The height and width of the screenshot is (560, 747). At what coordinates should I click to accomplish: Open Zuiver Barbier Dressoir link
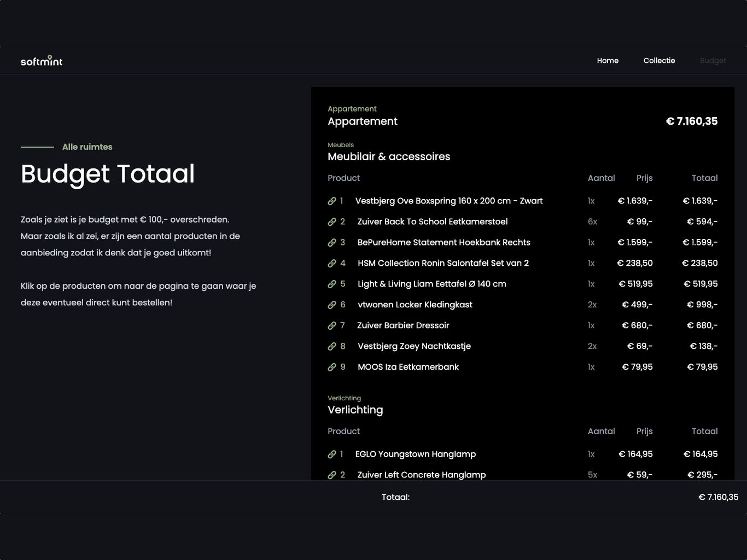pos(403,325)
